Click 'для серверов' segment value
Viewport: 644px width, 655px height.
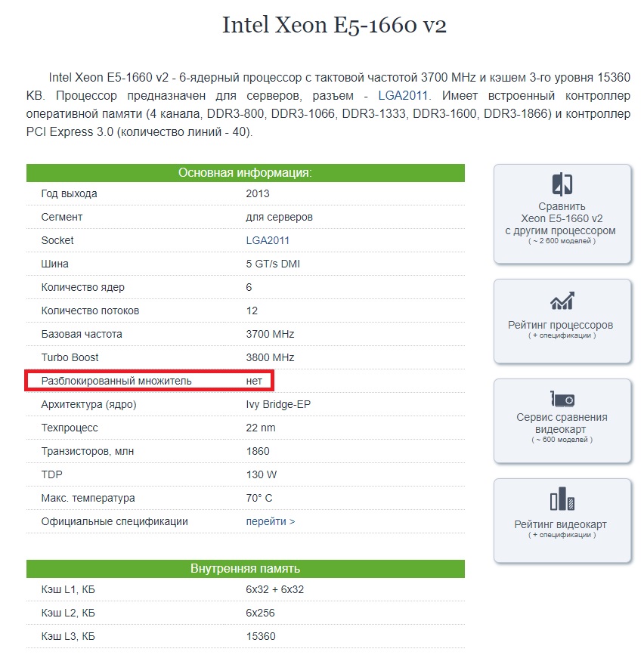tap(279, 218)
